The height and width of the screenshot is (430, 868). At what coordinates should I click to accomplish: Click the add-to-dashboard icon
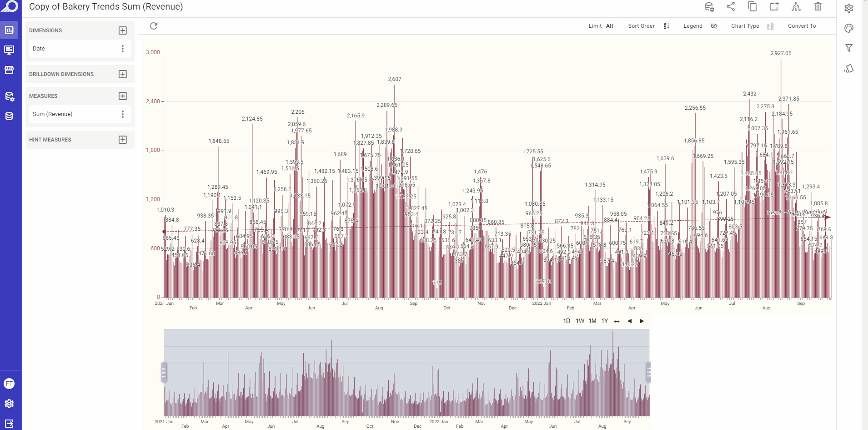tap(774, 6)
